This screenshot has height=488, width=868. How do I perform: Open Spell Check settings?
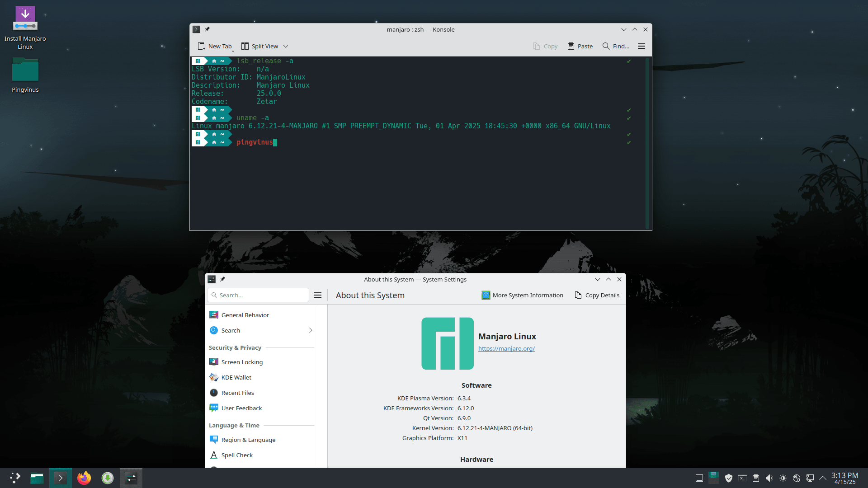coord(261,455)
